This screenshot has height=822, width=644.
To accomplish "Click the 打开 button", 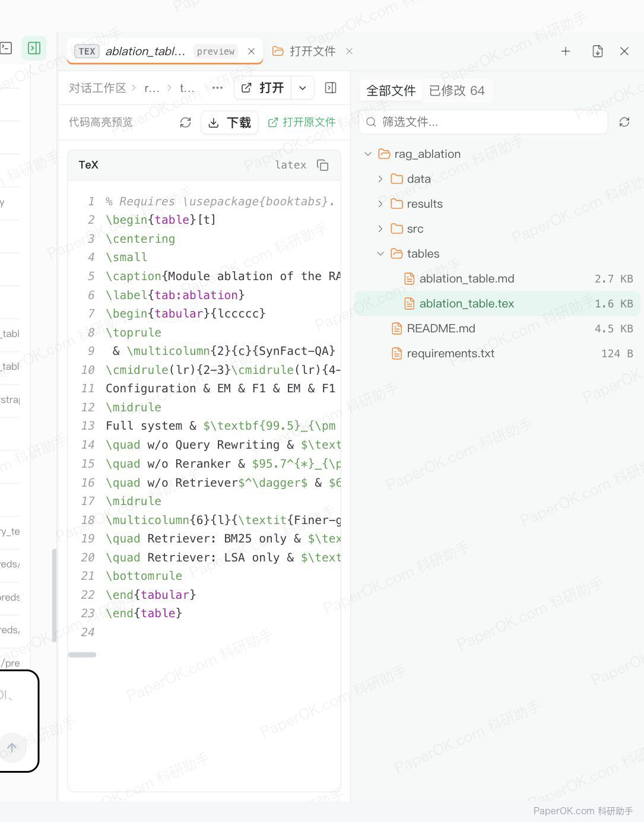I will click(x=262, y=88).
